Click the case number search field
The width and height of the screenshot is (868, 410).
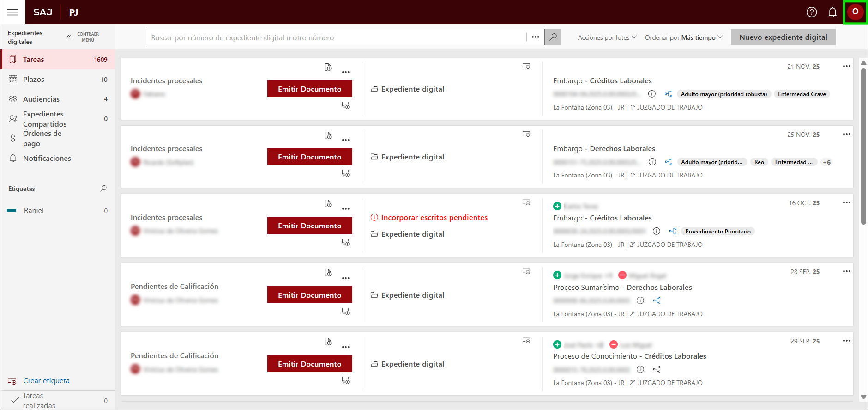[x=336, y=37]
